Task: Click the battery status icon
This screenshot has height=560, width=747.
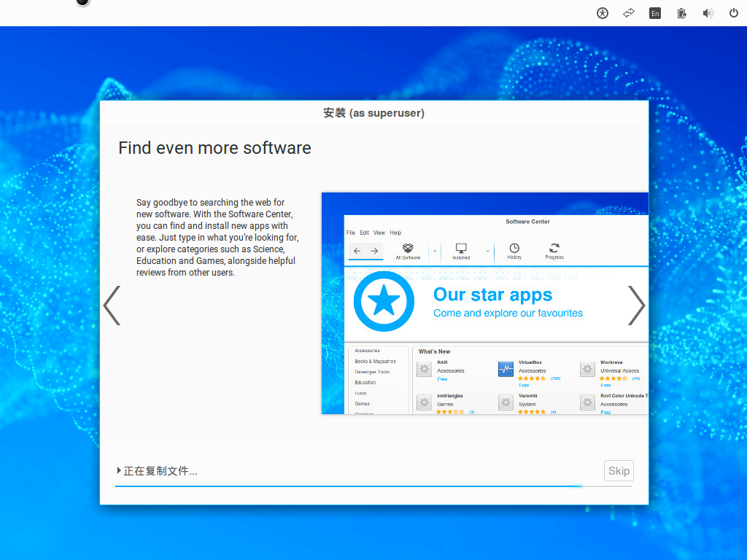Action: tap(681, 13)
